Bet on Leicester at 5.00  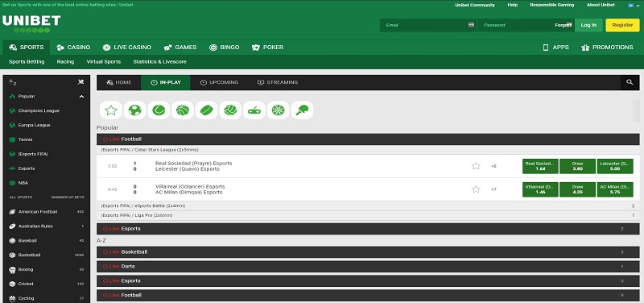click(615, 166)
